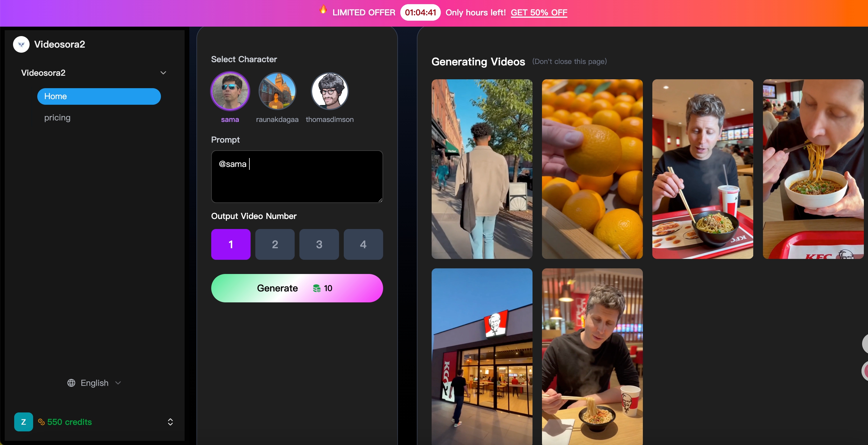Click the globe language icon
Screen dimensions: 868x445
tap(71, 383)
